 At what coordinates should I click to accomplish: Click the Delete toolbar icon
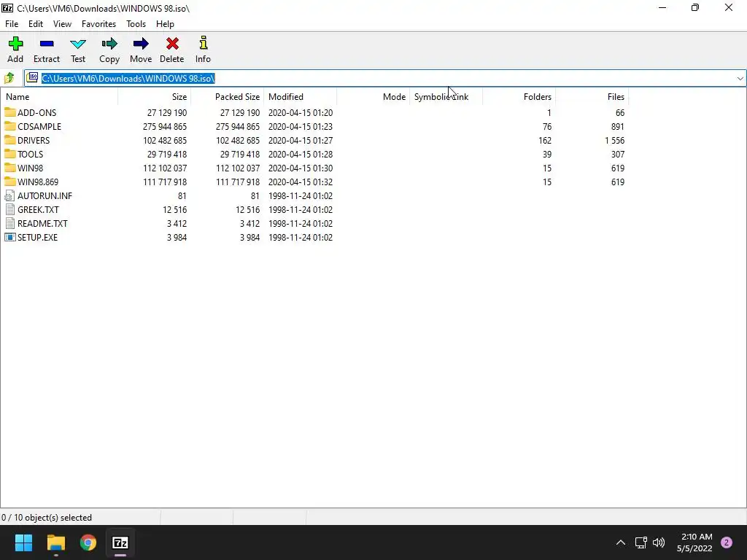point(172,44)
